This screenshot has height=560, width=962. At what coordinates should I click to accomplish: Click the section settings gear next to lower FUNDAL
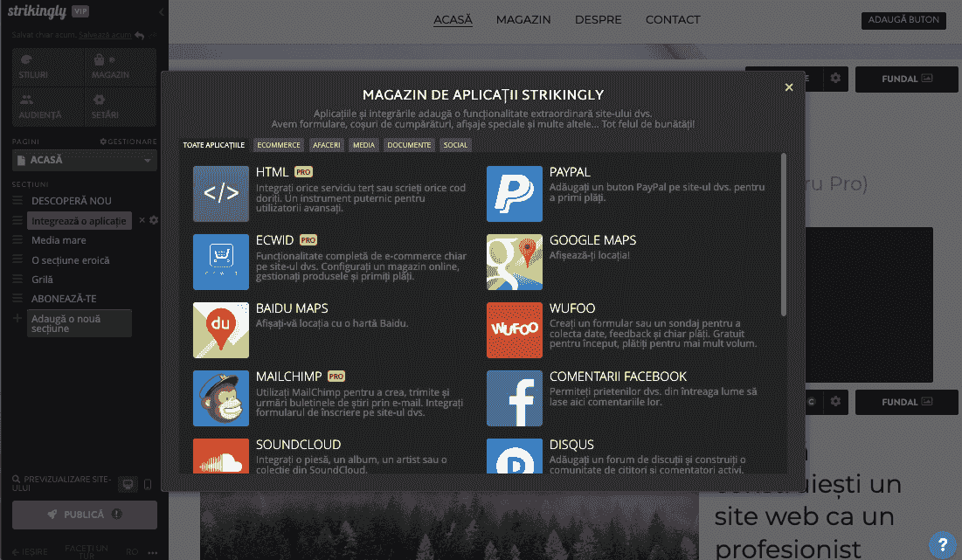click(835, 402)
